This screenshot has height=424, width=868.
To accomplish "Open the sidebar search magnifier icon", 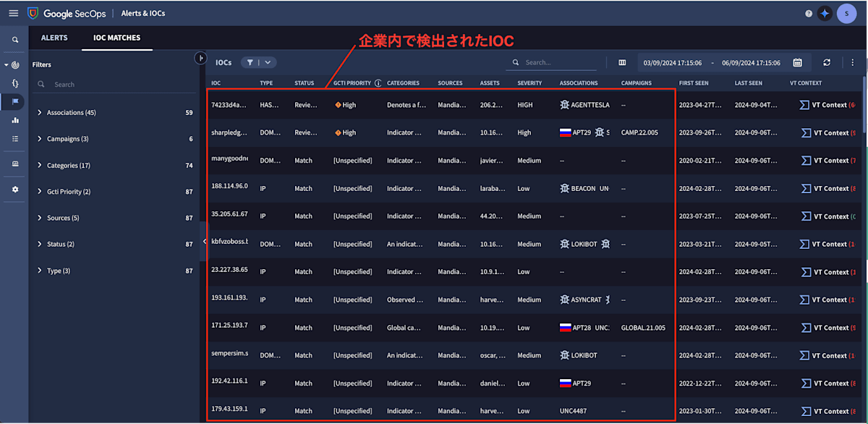I will tap(14, 40).
